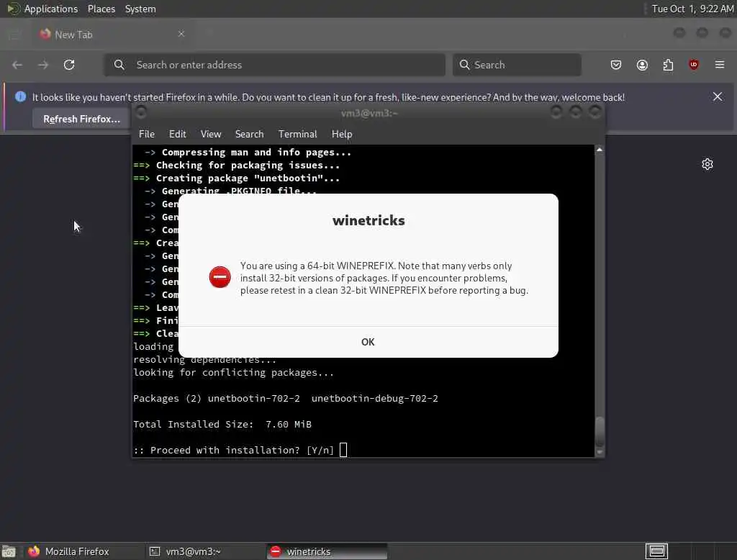Click the Firefox sidebar toggle icon
The width and height of the screenshot is (737, 560).
point(14,35)
